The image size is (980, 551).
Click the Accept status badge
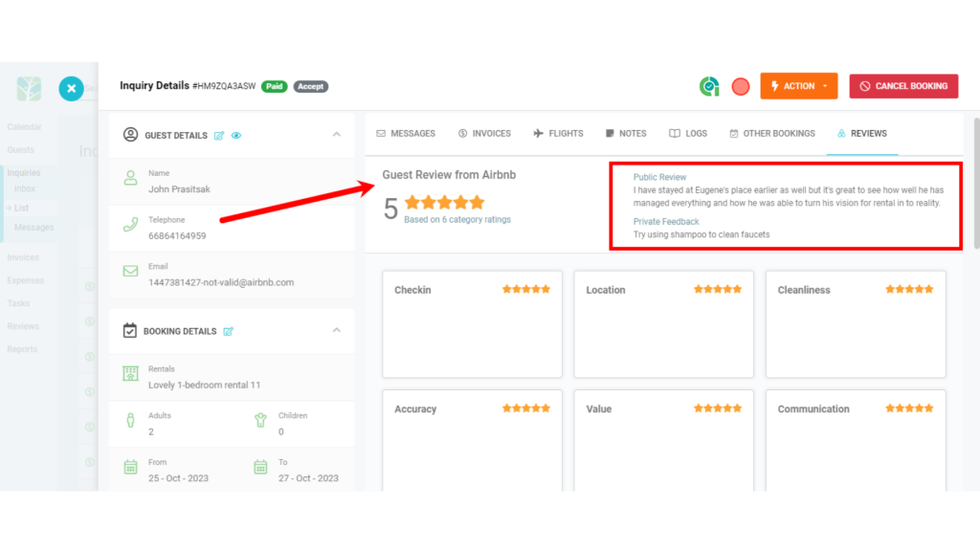tap(311, 86)
